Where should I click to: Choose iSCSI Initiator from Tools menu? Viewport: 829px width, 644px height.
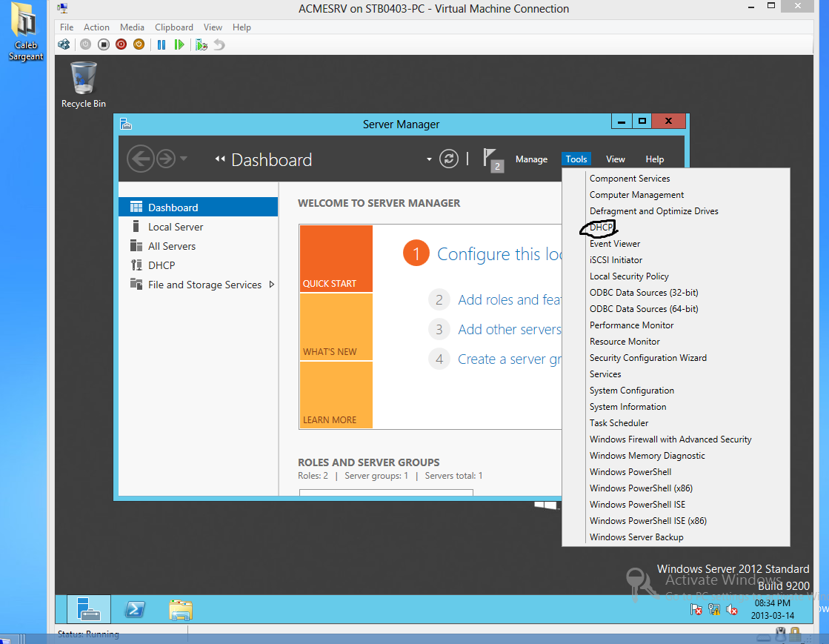tap(616, 260)
